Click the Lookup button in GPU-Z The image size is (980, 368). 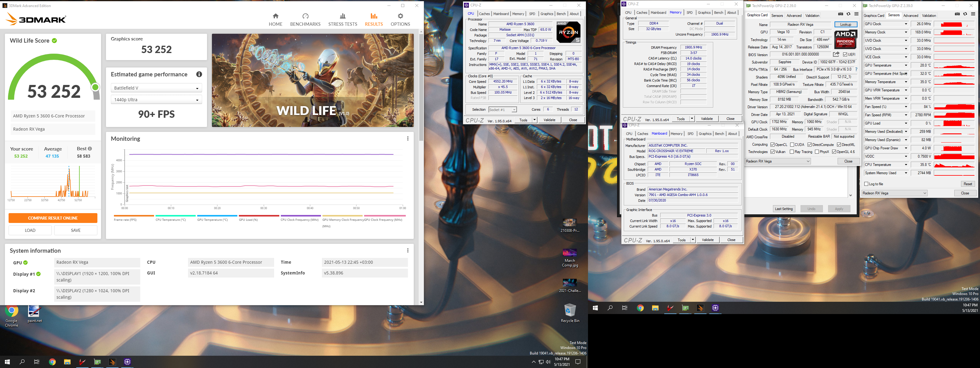846,25
